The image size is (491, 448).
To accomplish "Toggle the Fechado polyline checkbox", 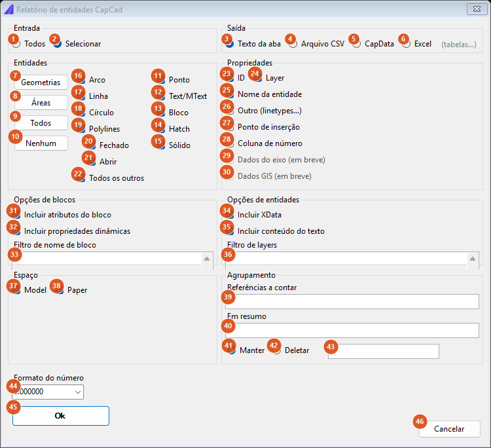I will [92, 145].
